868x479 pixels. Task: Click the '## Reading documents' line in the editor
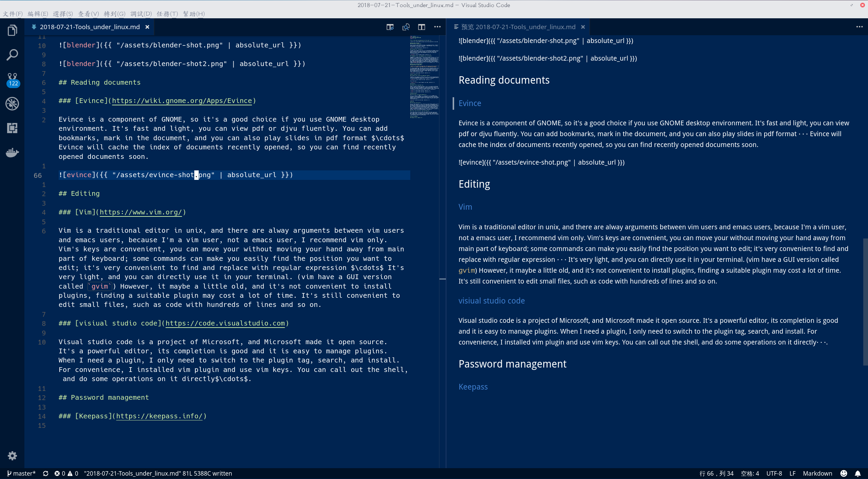click(x=99, y=83)
